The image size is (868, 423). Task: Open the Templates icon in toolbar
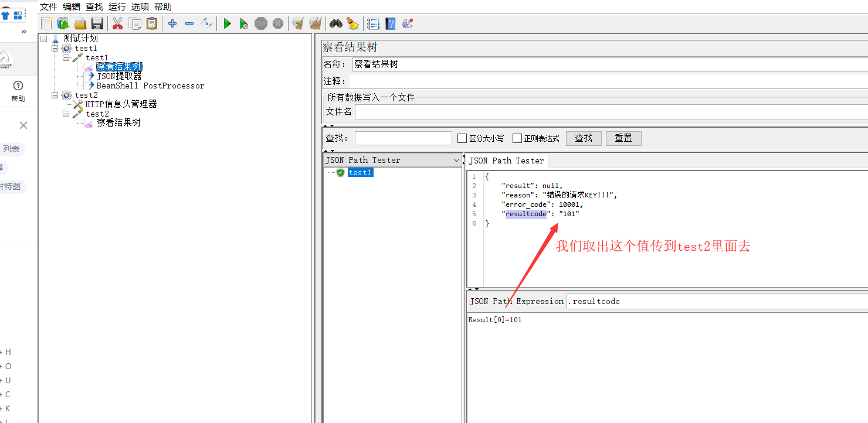pos(63,23)
